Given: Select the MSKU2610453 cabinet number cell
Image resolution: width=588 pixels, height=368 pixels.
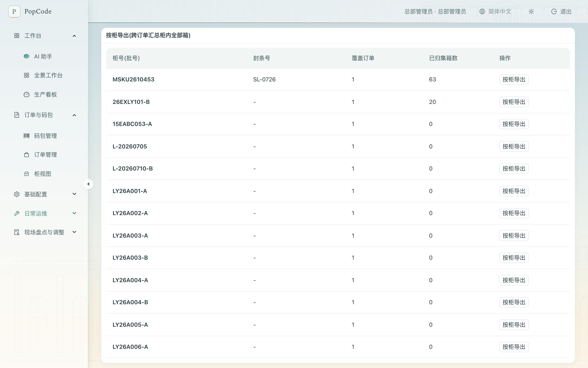Looking at the screenshot, I should [133, 80].
